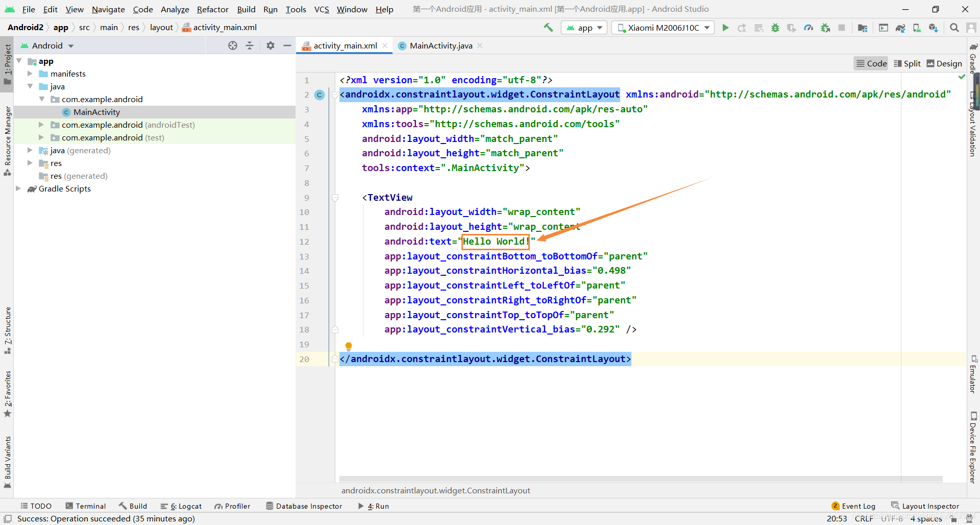This screenshot has width=980, height=525.
Task: Open Search Everywhere magnifier icon
Action: point(954,28)
